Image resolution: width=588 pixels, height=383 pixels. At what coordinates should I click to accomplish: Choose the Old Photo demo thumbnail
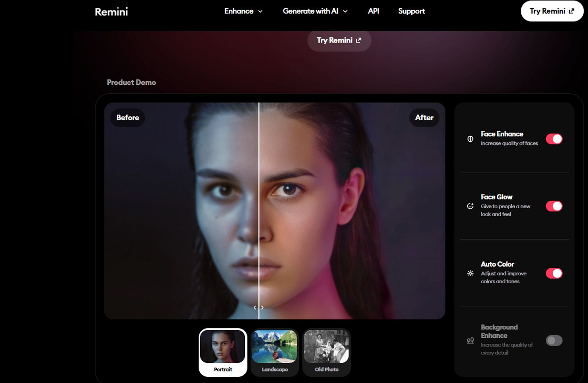click(326, 352)
